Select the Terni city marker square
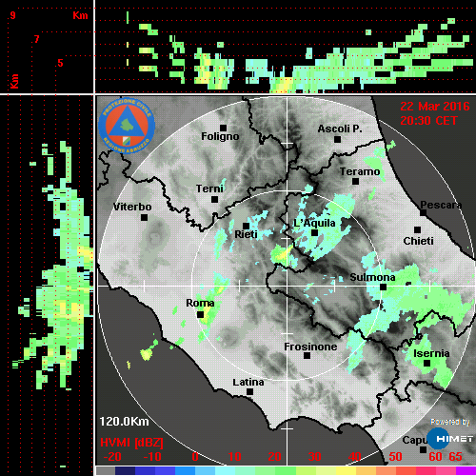This screenshot has width=476, height=476. click(215, 200)
